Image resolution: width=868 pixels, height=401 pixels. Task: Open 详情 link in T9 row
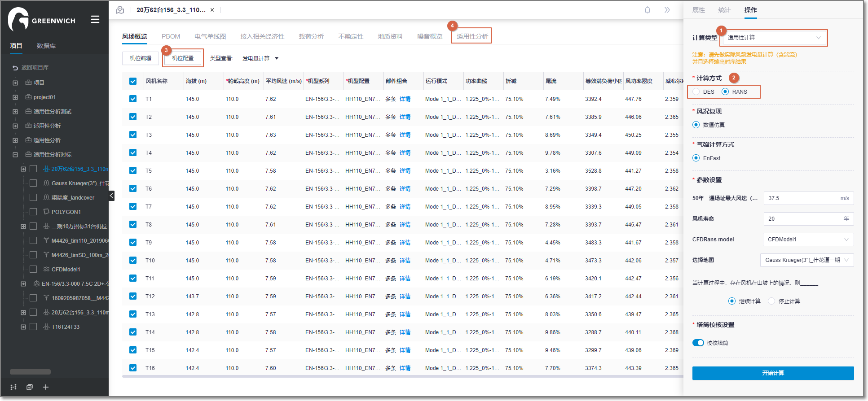click(405, 243)
